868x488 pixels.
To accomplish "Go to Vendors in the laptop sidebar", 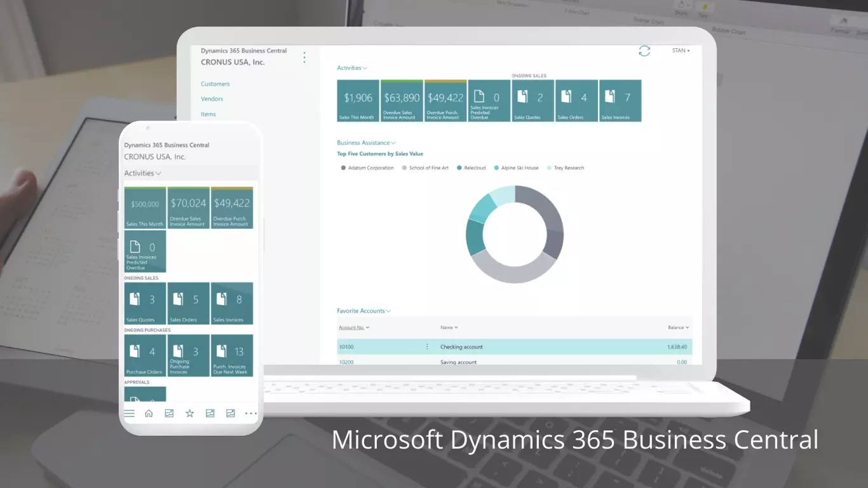I will click(x=212, y=99).
